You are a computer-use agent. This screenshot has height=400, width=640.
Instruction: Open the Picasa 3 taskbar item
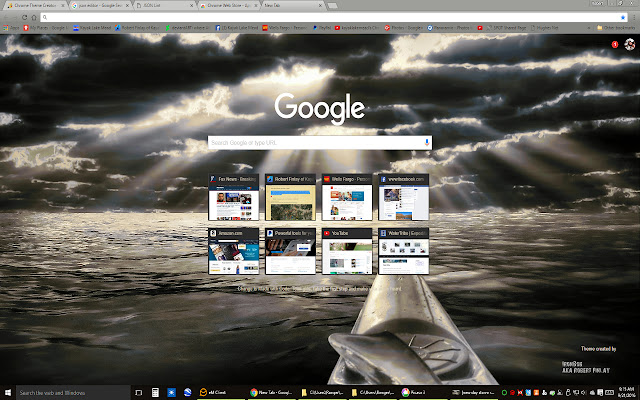point(424,393)
